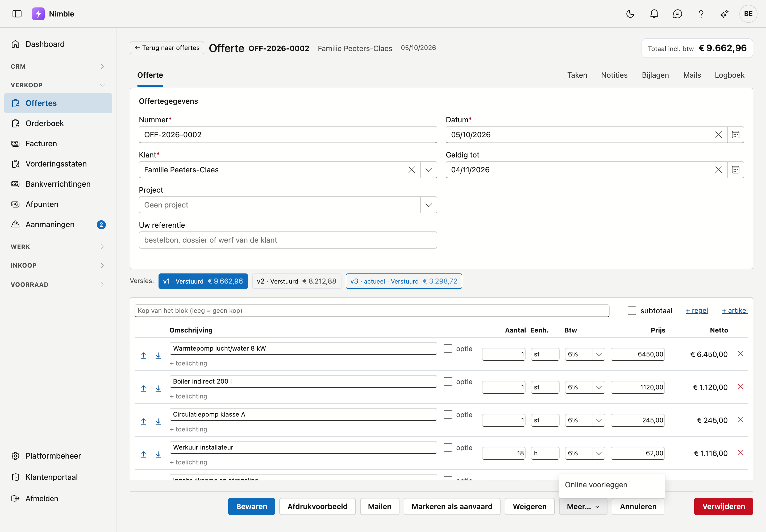Tick optie for Warmtepomp line
Image resolution: width=766 pixels, height=532 pixels.
(x=448, y=348)
